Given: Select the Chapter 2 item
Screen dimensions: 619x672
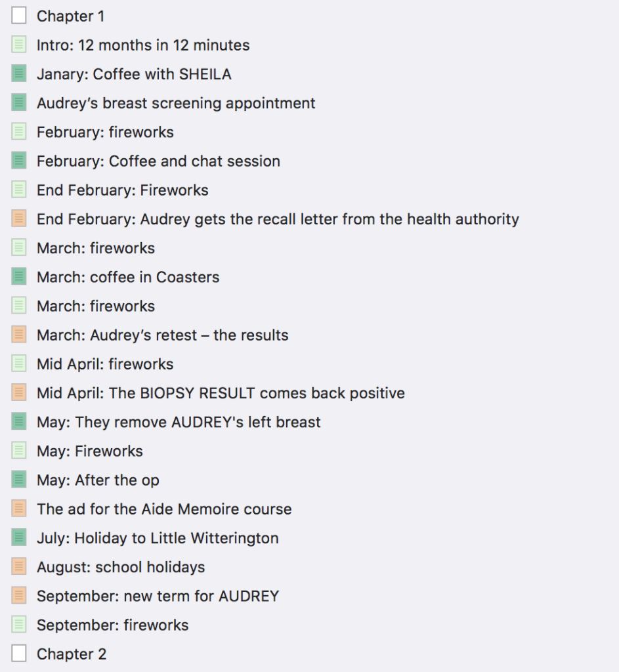Looking at the screenshot, I should click(71, 654).
